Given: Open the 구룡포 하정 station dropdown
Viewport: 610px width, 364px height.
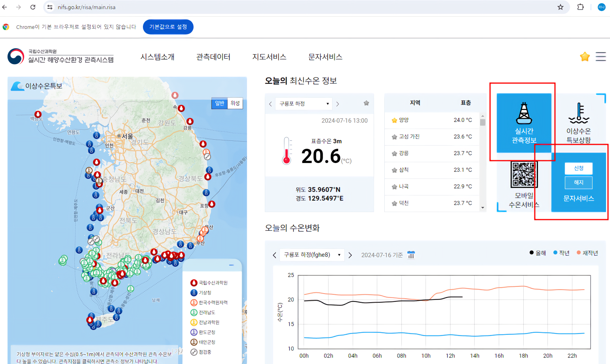Looking at the screenshot, I should coord(304,104).
